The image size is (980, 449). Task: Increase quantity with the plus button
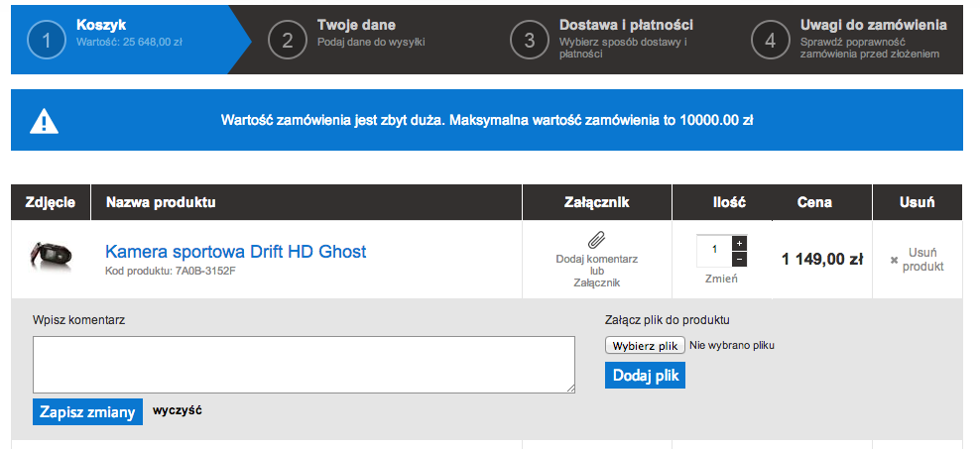click(x=739, y=243)
